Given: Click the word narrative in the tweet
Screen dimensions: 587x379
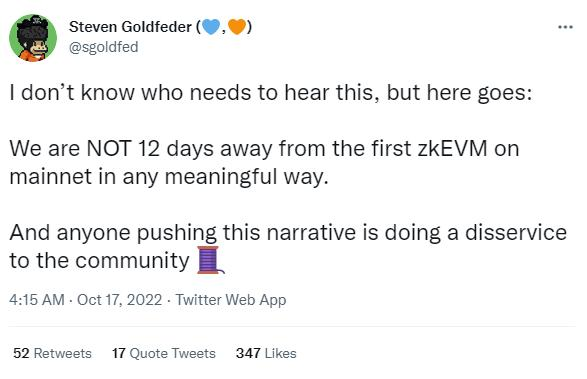Looking at the screenshot, I should 311,232.
